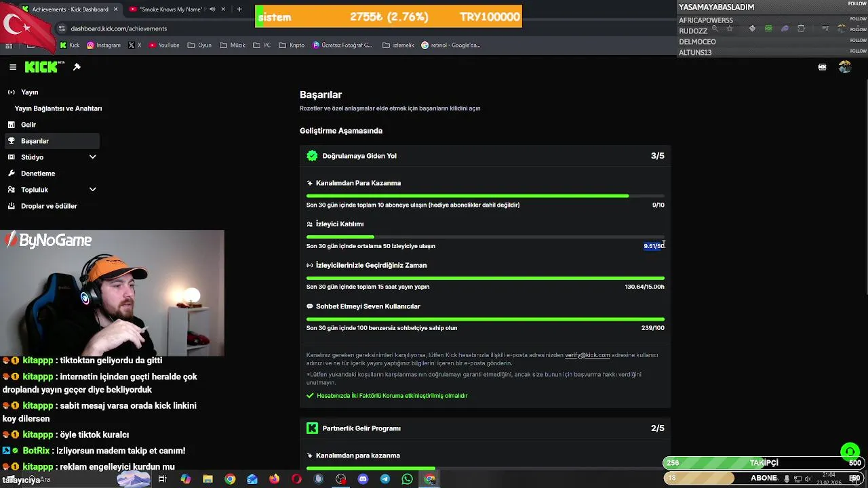Click Sohbet Etmeyi Seven Kullanıcılar progress bar

(x=485, y=319)
